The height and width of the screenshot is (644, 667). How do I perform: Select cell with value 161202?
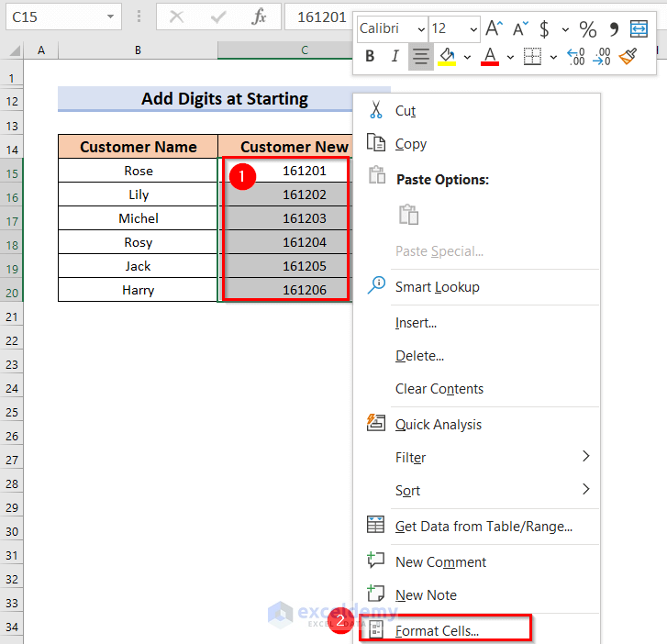[285, 194]
